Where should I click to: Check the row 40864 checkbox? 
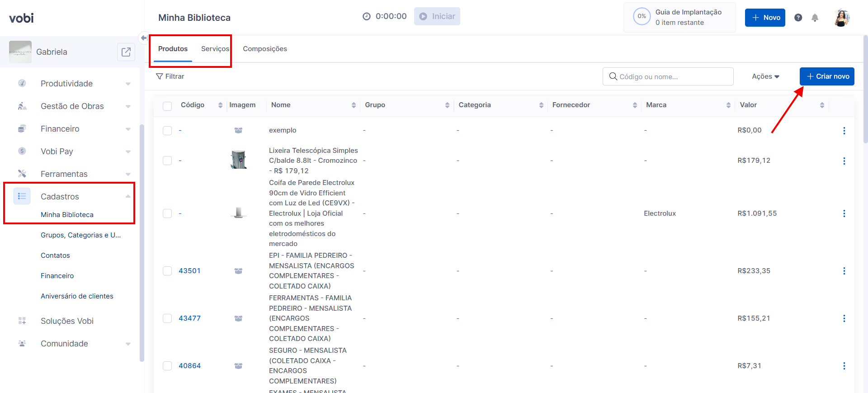coord(167,365)
